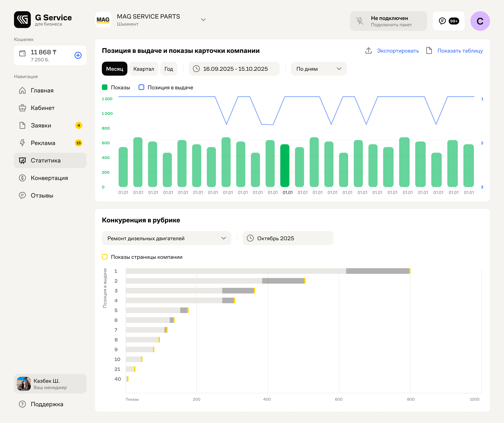The width and height of the screenshot is (504, 423).
Task: Open the Кабинет navigation item
Action: [50, 108]
